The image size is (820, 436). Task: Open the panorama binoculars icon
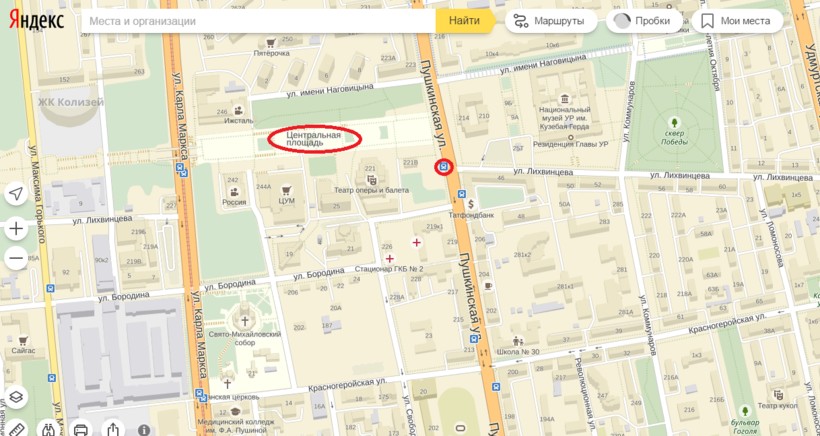(48, 430)
